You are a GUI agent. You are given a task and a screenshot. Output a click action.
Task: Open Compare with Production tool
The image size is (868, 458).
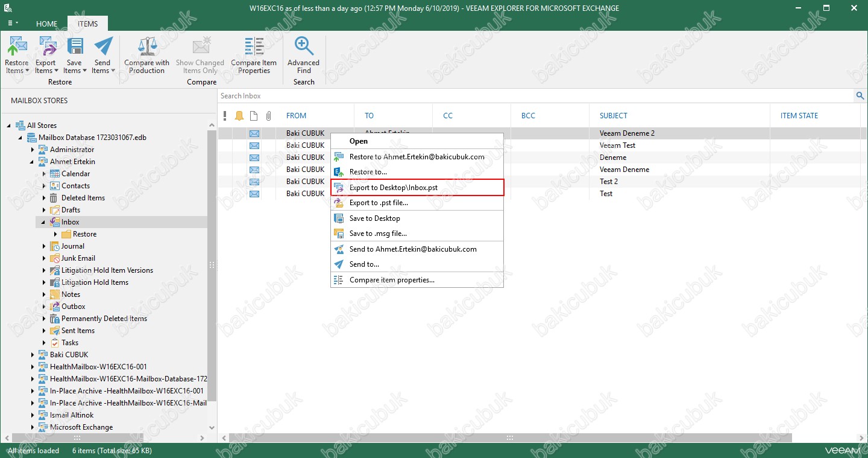(147, 55)
